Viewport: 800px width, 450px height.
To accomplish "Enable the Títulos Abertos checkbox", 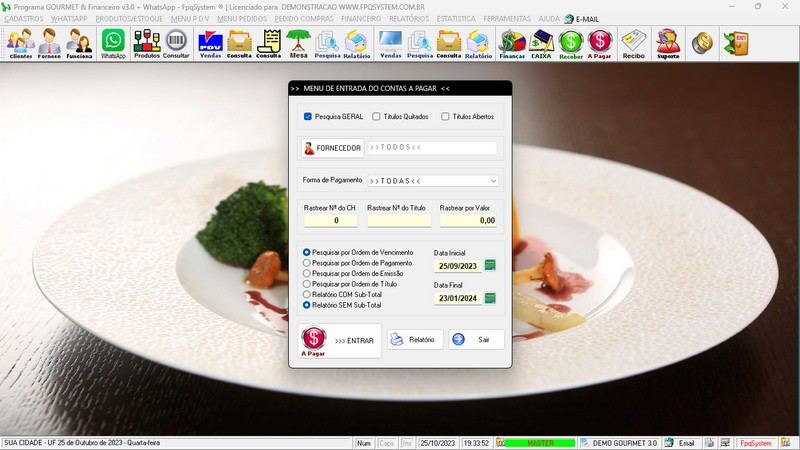I will tap(445, 116).
